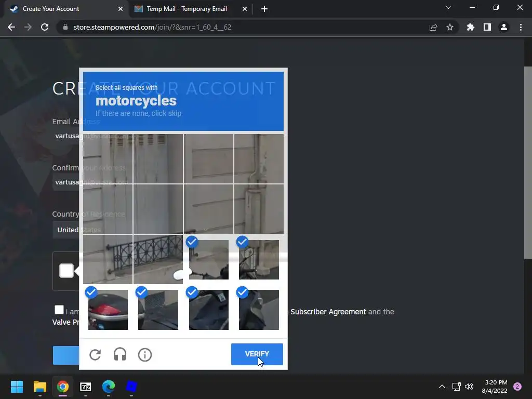Share this page via the share icon
532x399 pixels.
point(433,27)
